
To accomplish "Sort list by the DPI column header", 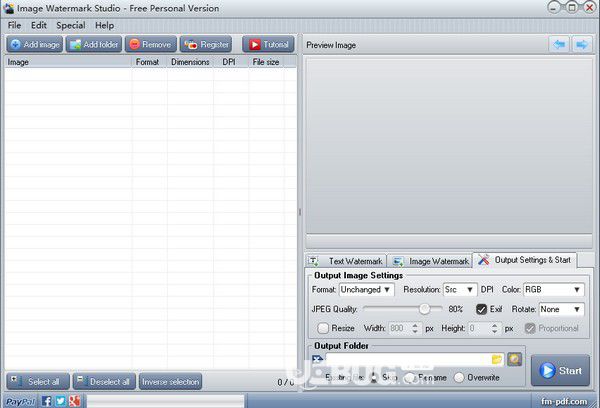I will (231, 62).
